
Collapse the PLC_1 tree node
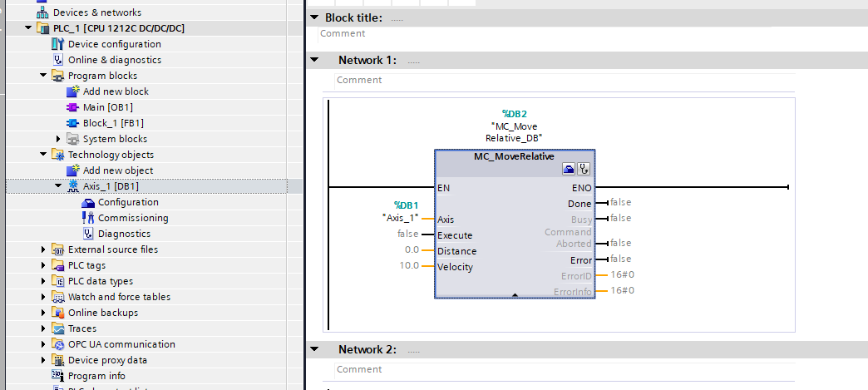29,27
